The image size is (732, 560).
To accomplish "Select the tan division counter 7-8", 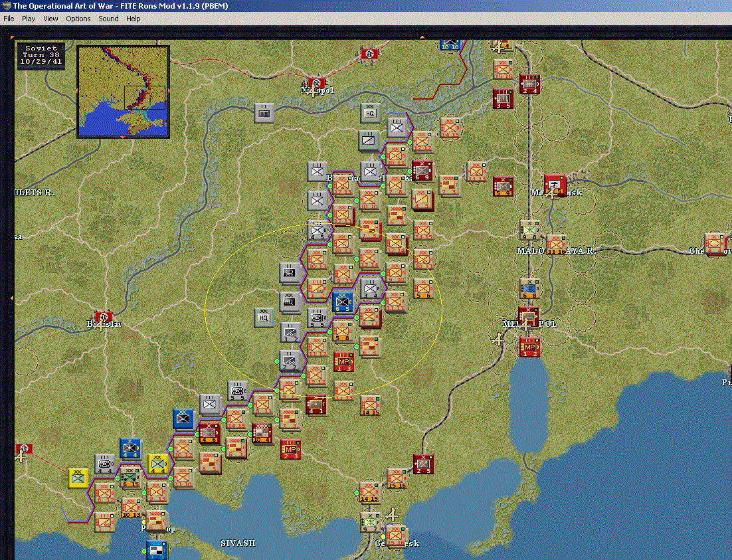I will (396, 185).
